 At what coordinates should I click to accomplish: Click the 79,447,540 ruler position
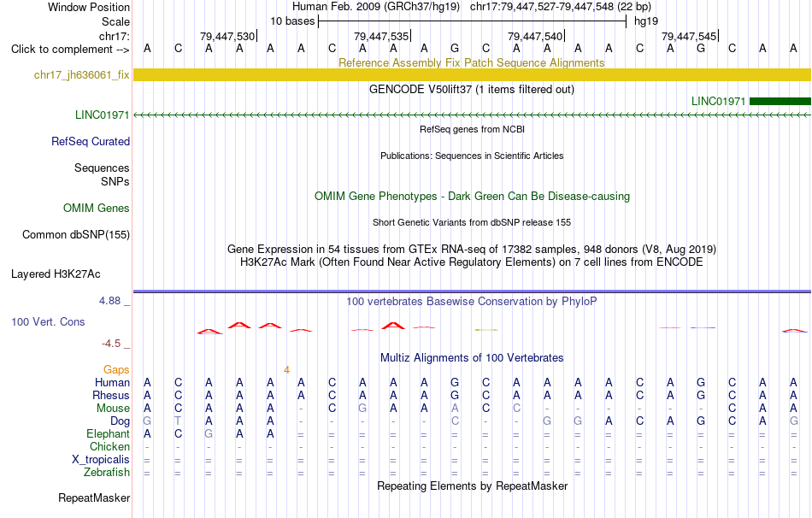(535, 36)
